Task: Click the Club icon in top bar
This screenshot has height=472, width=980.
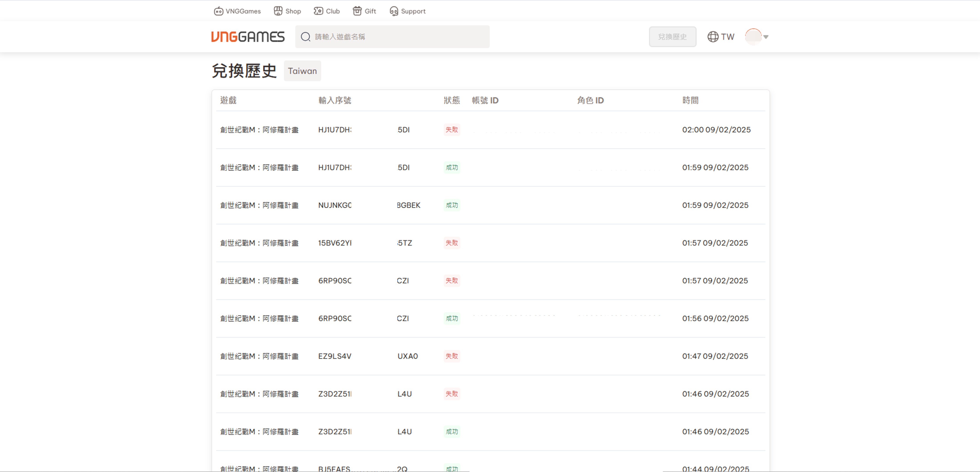Action: (318, 11)
